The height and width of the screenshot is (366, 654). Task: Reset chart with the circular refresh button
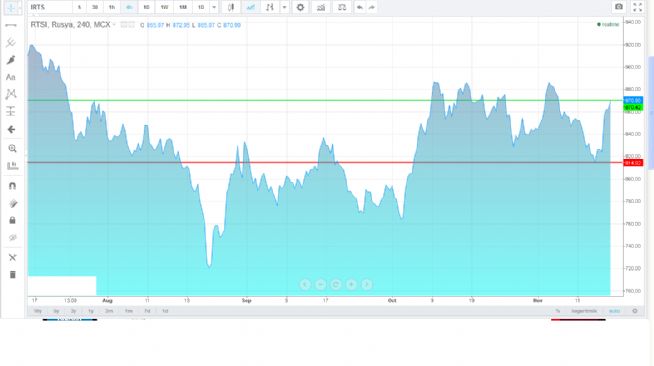pos(336,285)
